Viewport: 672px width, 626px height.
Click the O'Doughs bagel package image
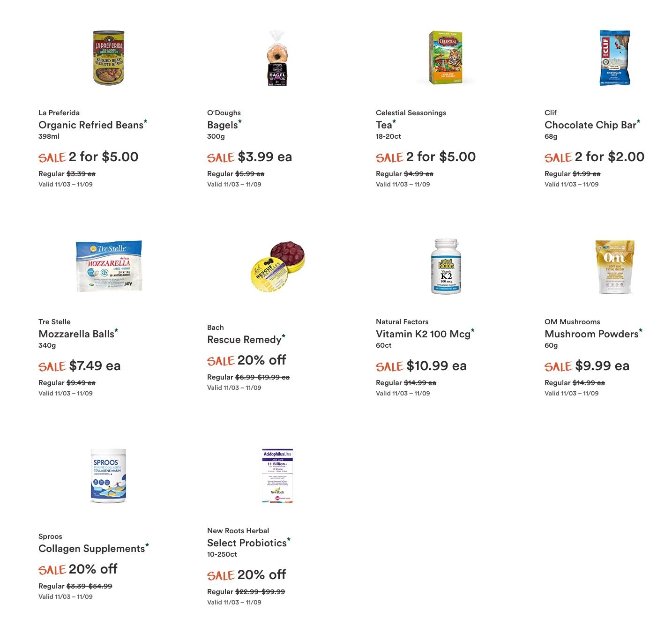pyautogui.click(x=277, y=58)
